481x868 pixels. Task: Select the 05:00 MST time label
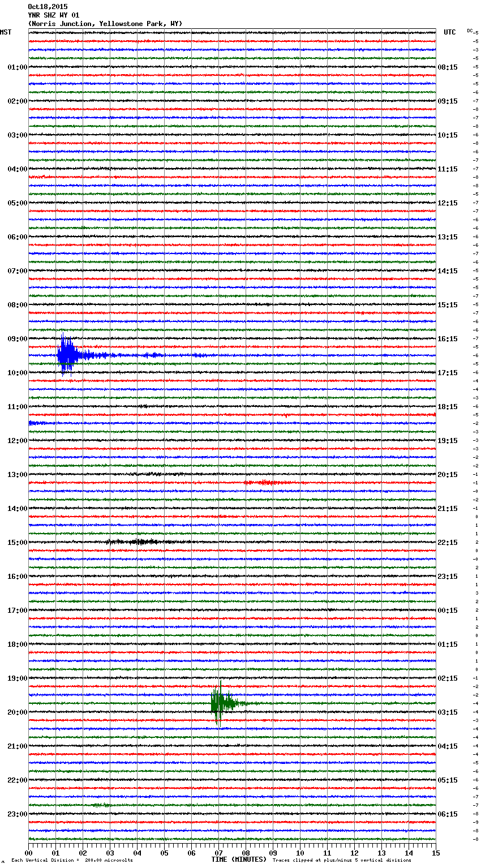click(x=17, y=203)
